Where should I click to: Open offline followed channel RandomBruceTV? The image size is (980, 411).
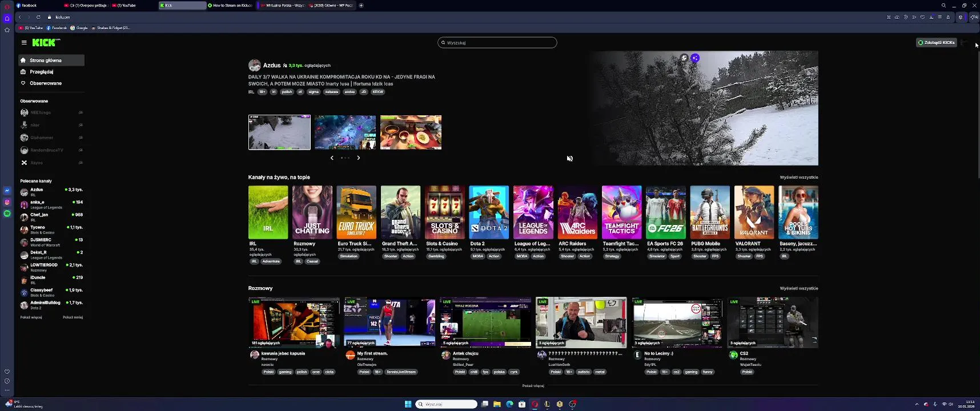coord(51,150)
